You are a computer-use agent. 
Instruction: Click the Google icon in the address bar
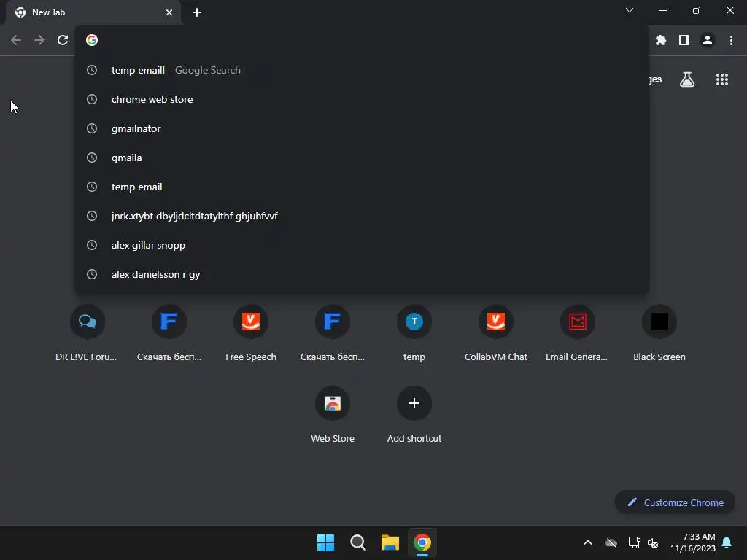(x=92, y=40)
